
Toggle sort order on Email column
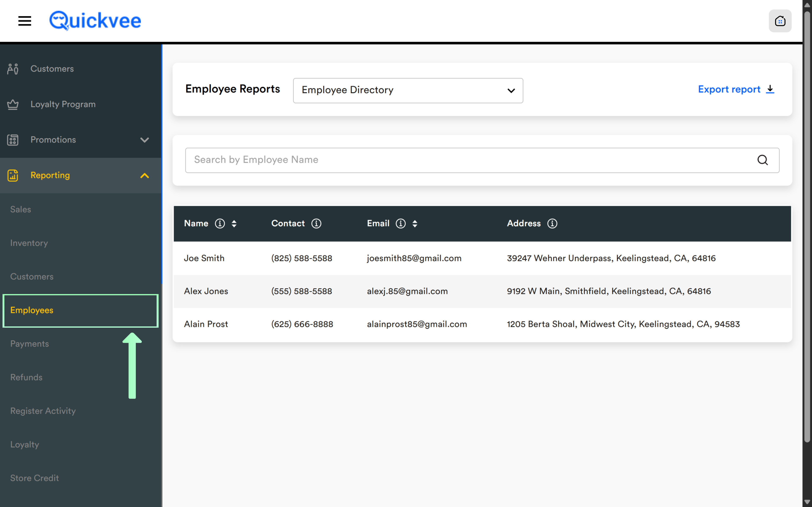coord(415,223)
